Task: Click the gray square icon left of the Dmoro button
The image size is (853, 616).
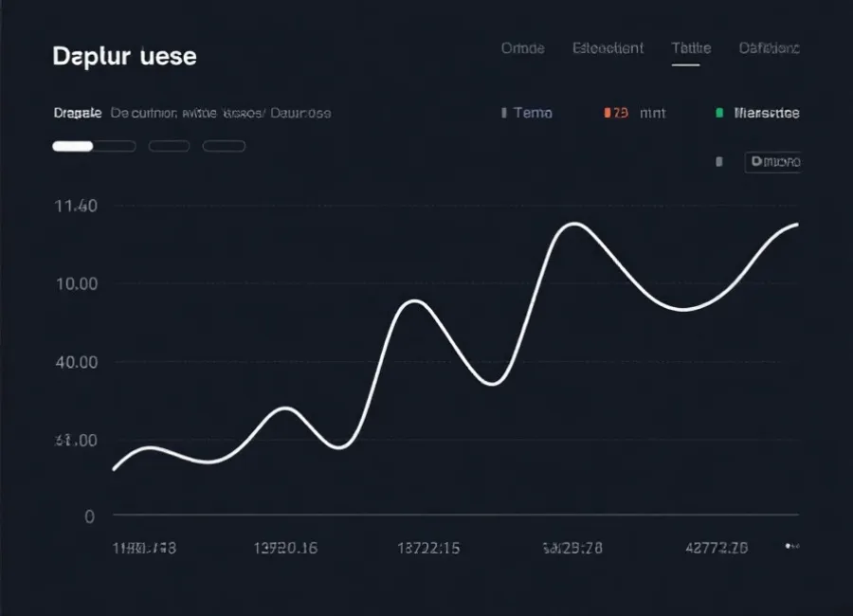Action: click(x=718, y=161)
